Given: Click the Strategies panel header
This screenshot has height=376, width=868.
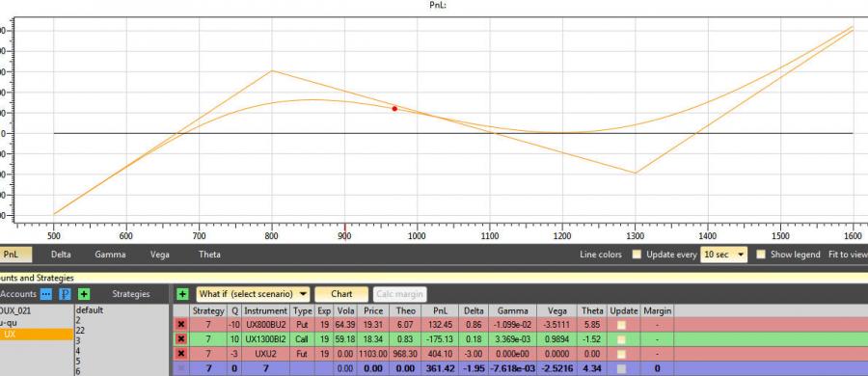Looking at the screenshot, I should (130, 294).
